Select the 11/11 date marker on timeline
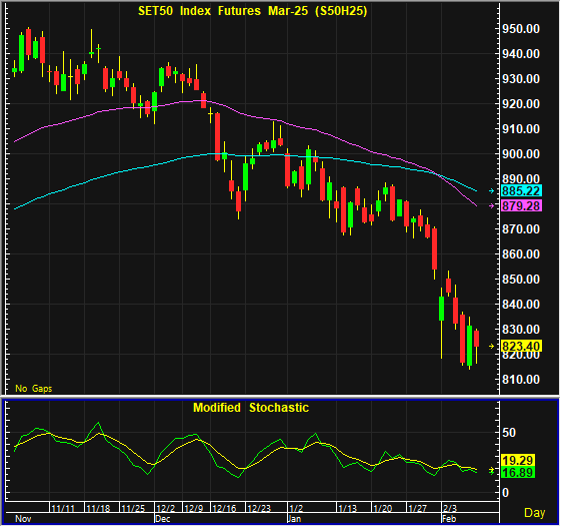The height and width of the screenshot is (527, 561). pos(63,508)
